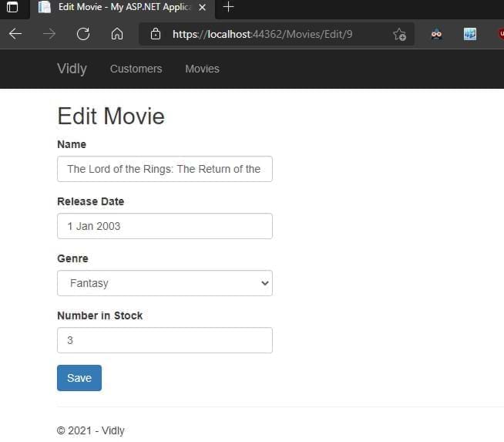The image size is (504, 442).
Task: Open the goggles extension icon
Action: [436, 34]
